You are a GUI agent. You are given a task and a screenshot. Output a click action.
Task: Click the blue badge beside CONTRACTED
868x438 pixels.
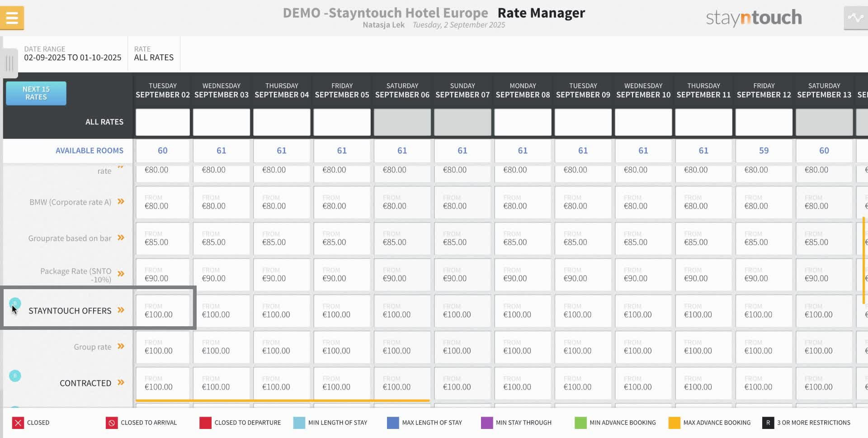pos(15,376)
